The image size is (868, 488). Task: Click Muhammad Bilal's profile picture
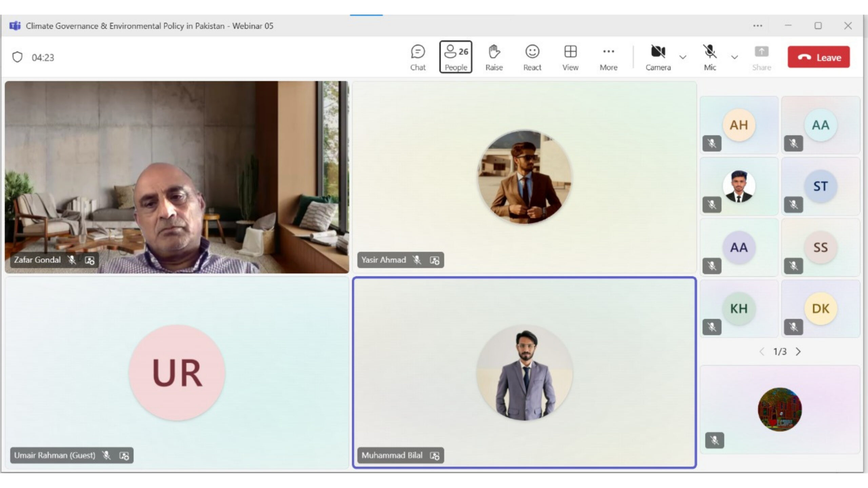pyautogui.click(x=525, y=372)
